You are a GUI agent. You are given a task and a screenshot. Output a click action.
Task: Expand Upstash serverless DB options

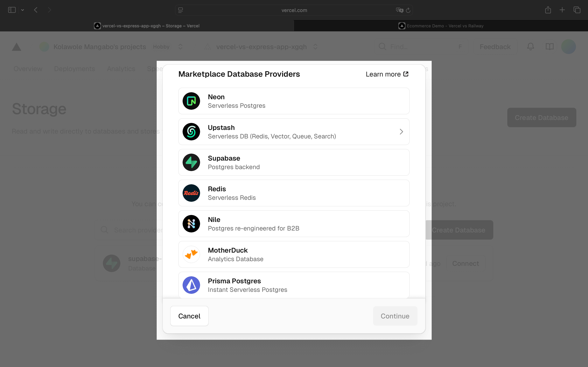pyautogui.click(x=401, y=132)
